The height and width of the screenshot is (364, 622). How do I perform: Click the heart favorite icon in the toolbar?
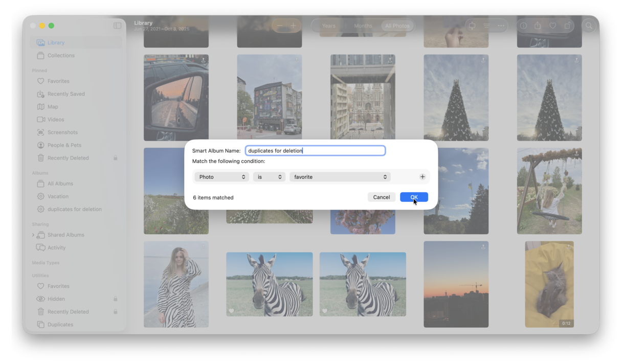pyautogui.click(x=552, y=26)
